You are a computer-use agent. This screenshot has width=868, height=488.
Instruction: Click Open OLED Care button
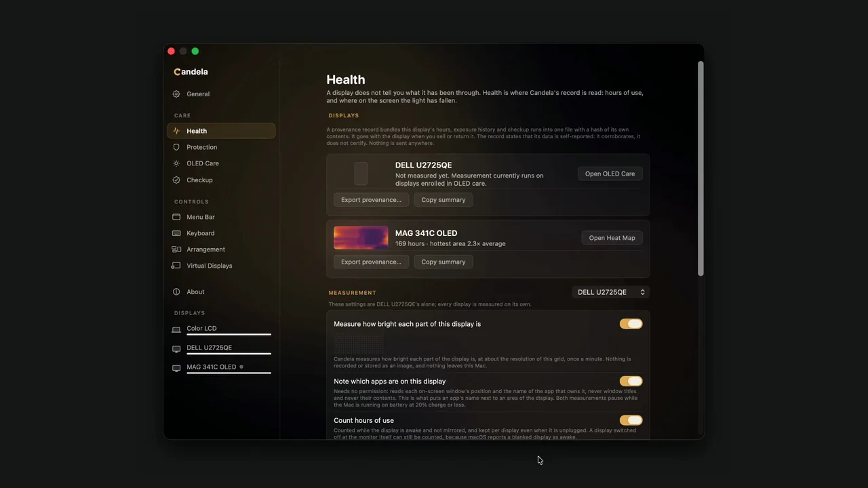(x=610, y=174)
